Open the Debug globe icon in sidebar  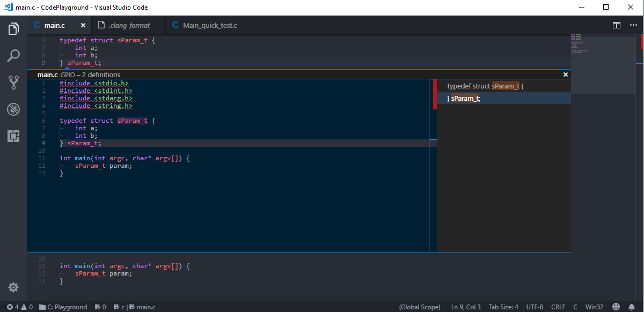(x=13, y=109)
